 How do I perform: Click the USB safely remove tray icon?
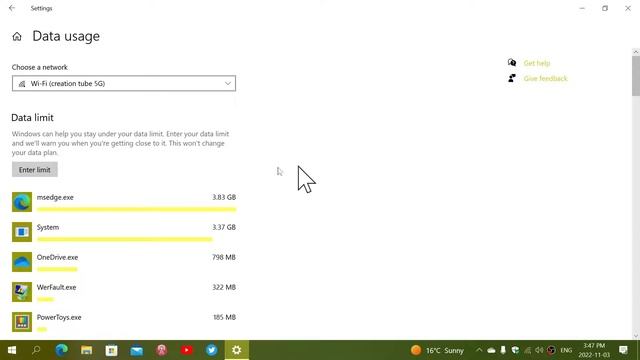[x=503, y=350]
